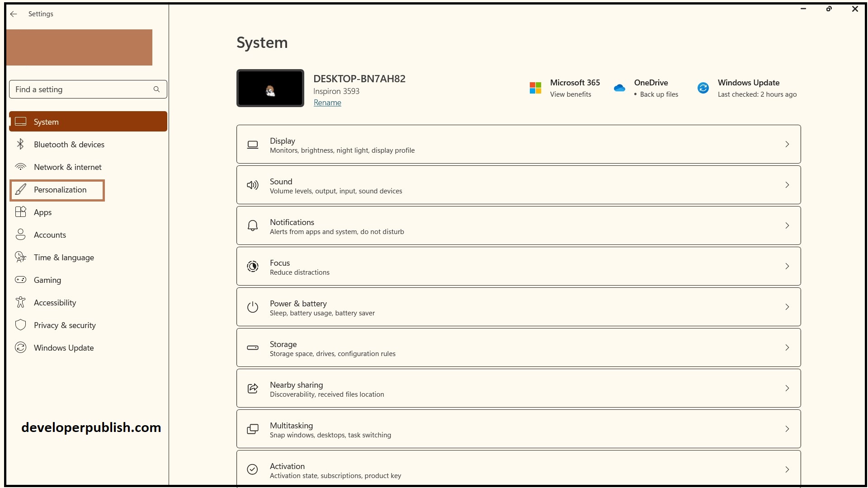Click the OneDrive cloud icon
The image size is (868, 488).
(x=619, y=88)
